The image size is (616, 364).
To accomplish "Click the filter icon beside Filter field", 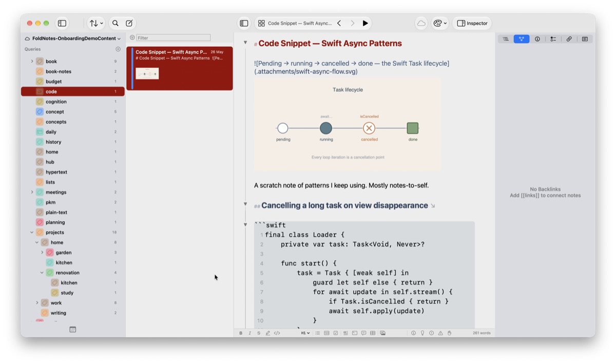I will (x=132, y=37).
